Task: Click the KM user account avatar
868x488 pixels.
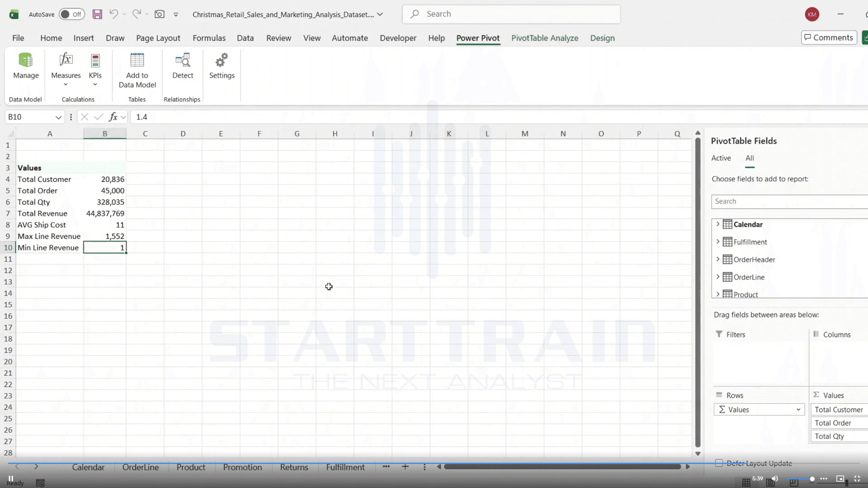Action: (812, 14)
